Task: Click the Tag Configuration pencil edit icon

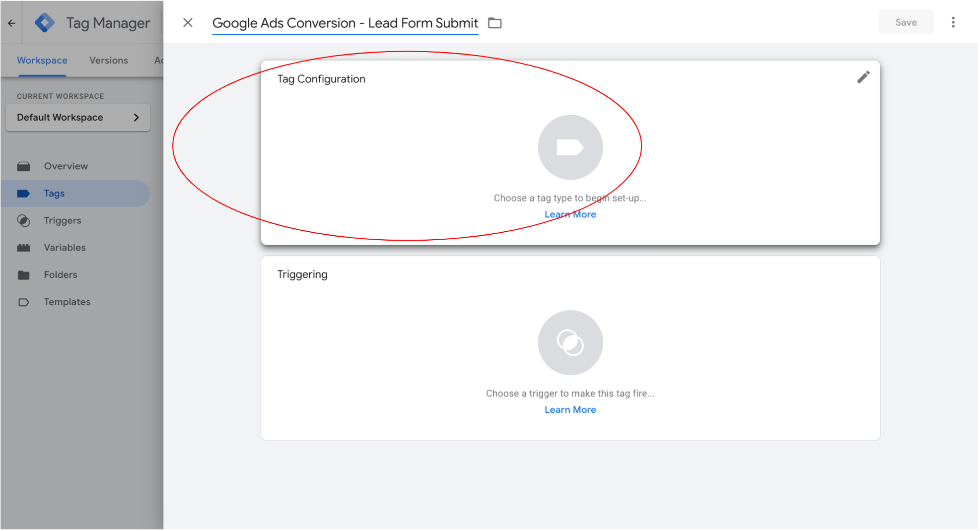Action: (x=863, y=77)
